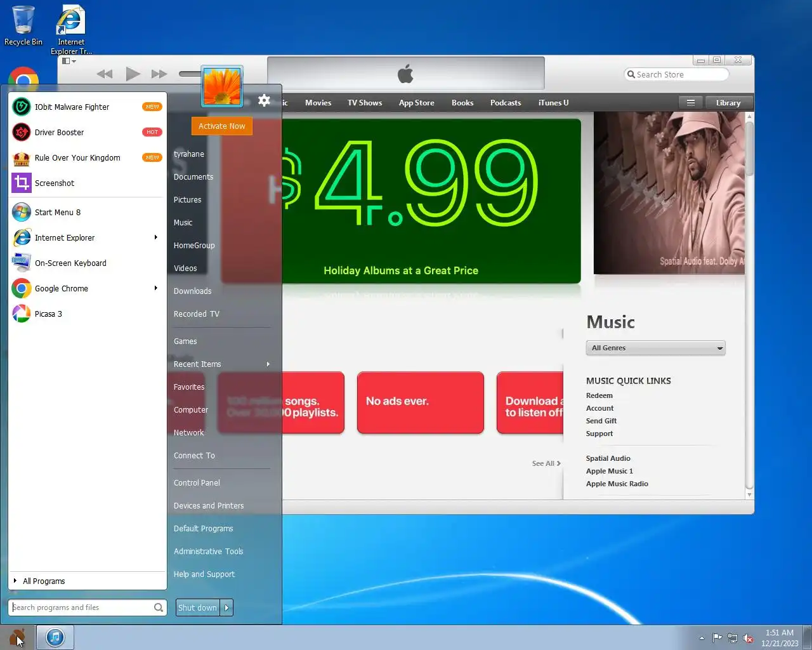Viewport: 812px width, 650px height.
Task: Click the muted volume tray icon
Action: [749, 638]
